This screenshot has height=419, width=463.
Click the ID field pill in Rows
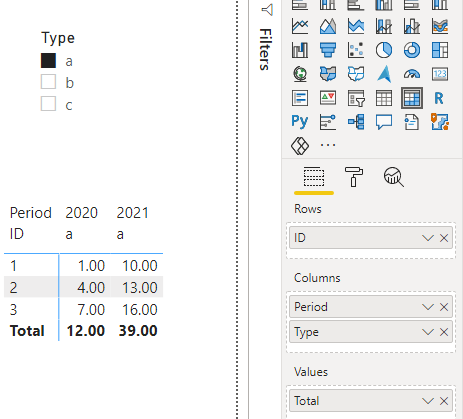[x=371, y=238]
